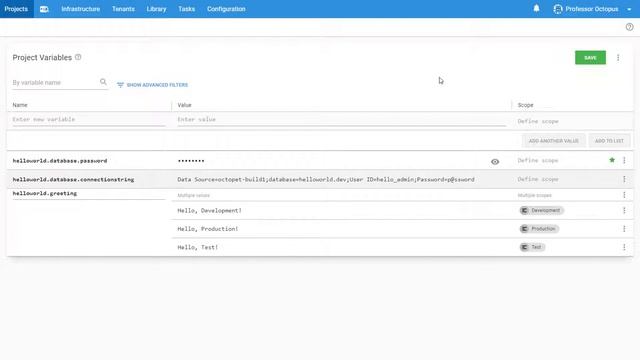The width and height of the screenshot is (640, 360).
Task: Open the dashboard icon beside Projects
Action: click(44, 9)
